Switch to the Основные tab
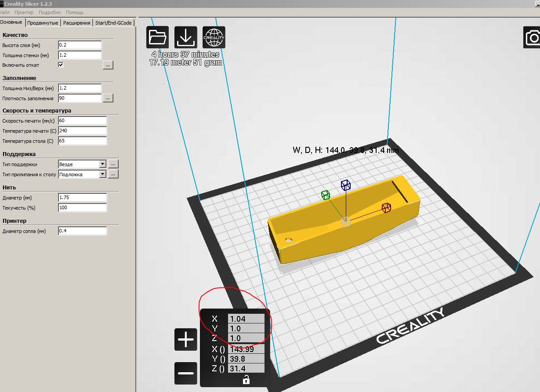 pos(12,22)
